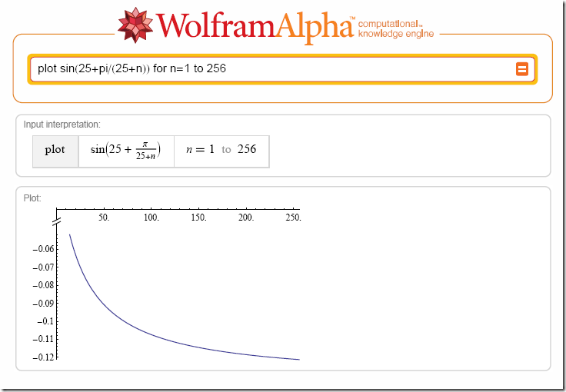566x392 pixels.
Task: Click the '200.' x-axis label
Action: [246, 218]
